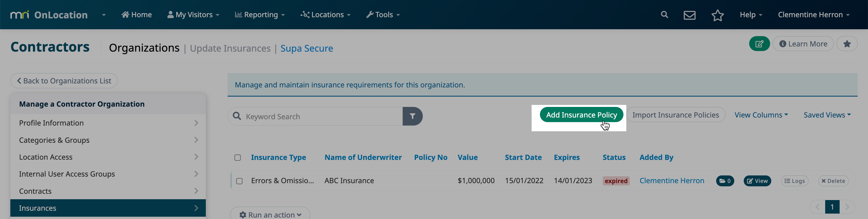Delete the ABC Insurance policy
Viewport: 868px width, 219px height.
pos(833,181)
